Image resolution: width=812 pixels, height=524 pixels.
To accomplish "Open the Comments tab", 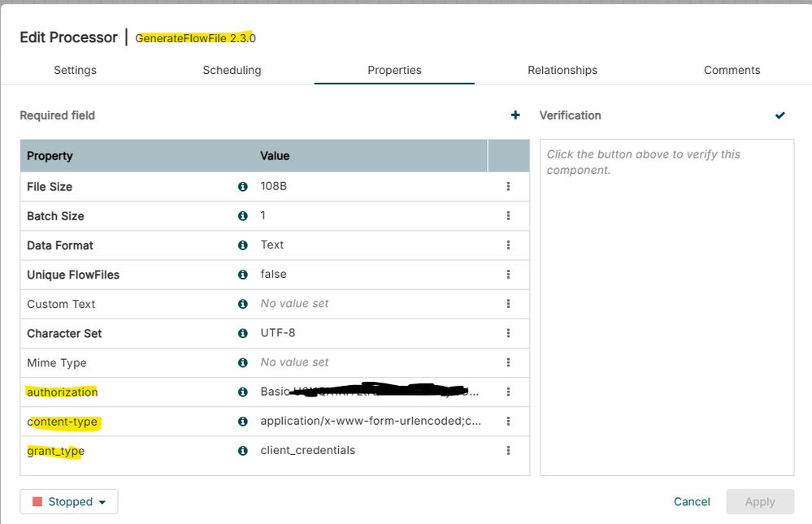I will point(732,70).
